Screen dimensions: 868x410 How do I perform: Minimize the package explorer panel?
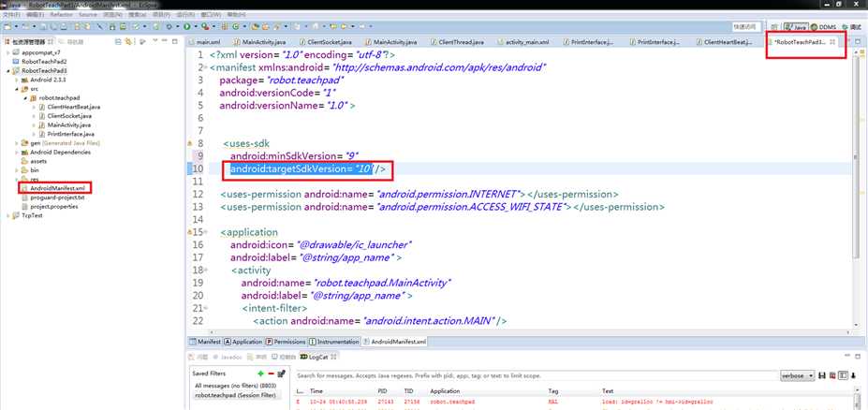(165, 41)
